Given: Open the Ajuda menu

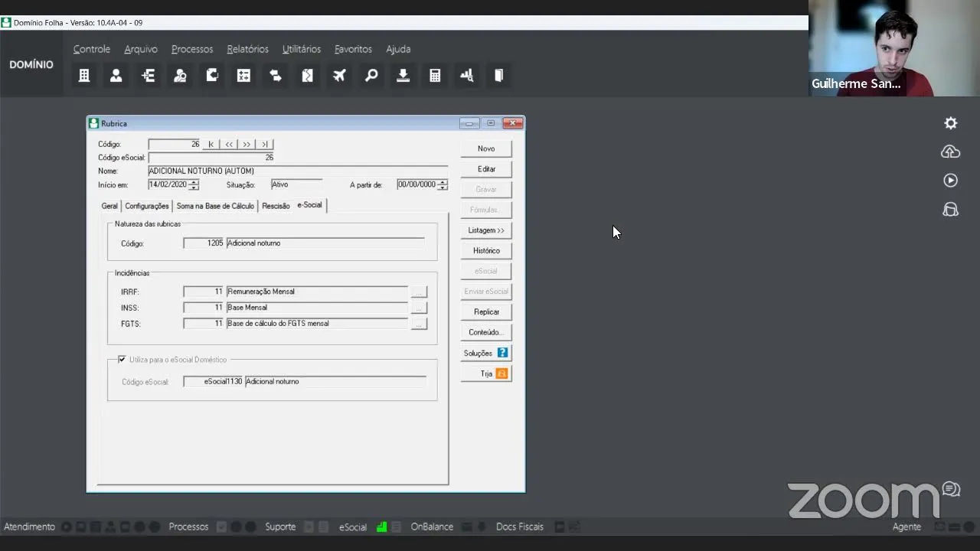Looking at the screenshot, I should [398, 49].
